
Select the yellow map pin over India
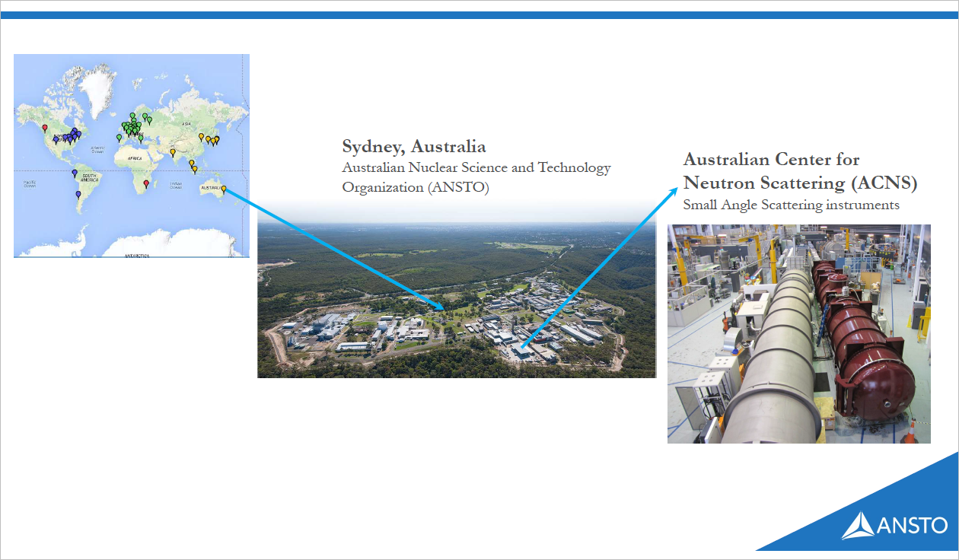(x=174, y=153)
